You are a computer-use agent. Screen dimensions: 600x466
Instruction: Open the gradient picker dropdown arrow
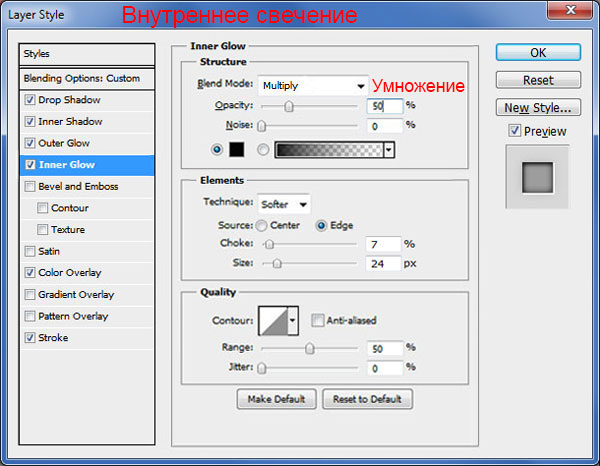[389, 150]
